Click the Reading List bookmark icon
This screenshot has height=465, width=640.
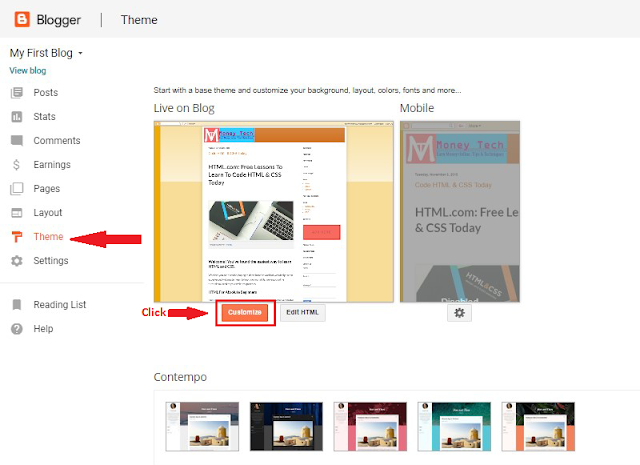(x=17, y=305)
